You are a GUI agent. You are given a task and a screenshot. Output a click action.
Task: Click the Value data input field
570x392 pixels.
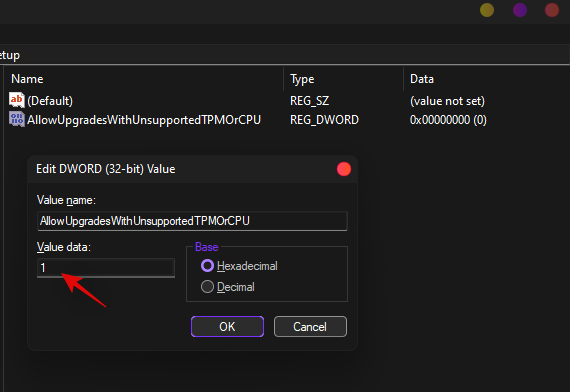pos(106,268)
